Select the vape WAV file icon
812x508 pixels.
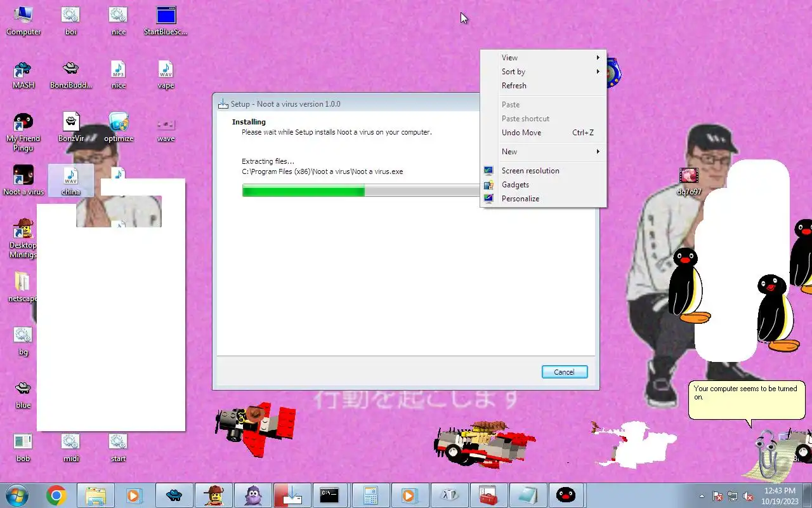click(x=166, y=74)
